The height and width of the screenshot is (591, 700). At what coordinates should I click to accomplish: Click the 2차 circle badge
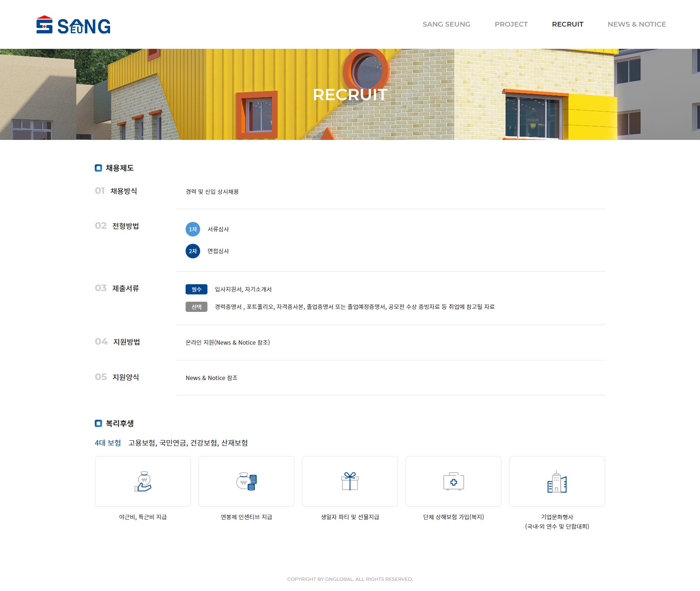pyautogui.click(x=193, y=251)
